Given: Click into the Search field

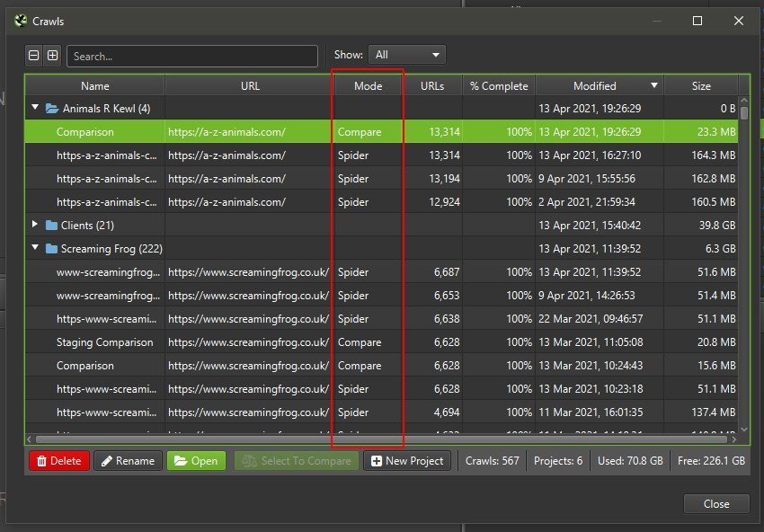Looking at the screenshot, I should point(192,56).
